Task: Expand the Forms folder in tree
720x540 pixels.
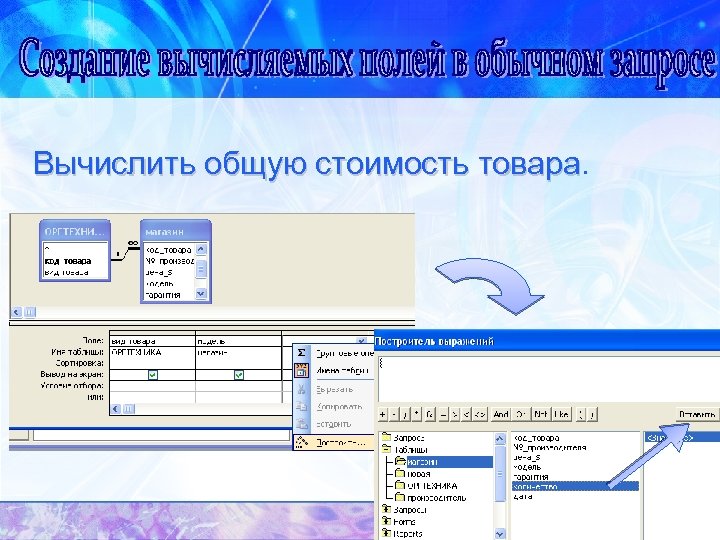Action: (x=387, y=522)
